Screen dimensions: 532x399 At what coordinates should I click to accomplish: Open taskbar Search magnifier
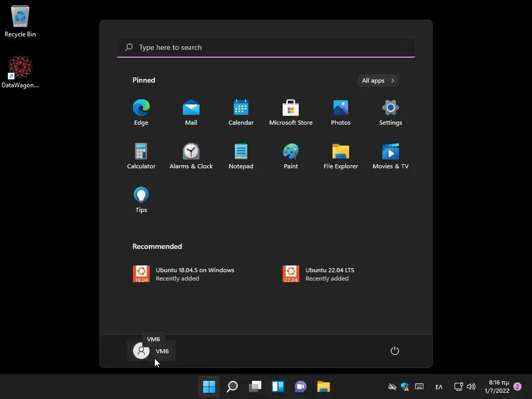232,387
